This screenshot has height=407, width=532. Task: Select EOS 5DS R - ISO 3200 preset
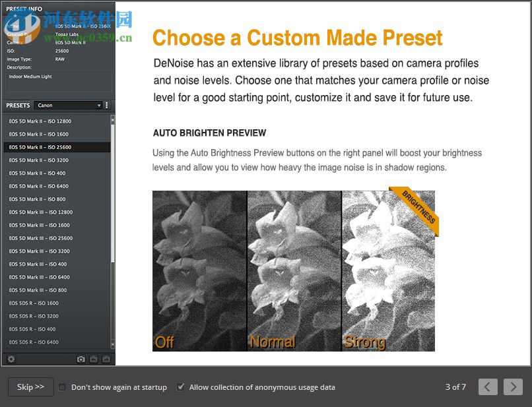coord(57,316)
